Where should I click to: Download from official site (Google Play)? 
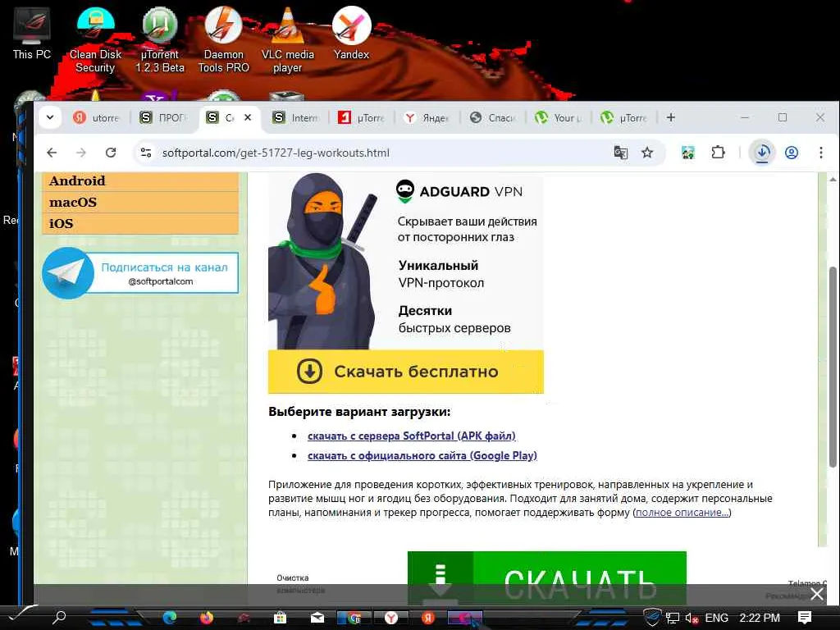(422, 456)
